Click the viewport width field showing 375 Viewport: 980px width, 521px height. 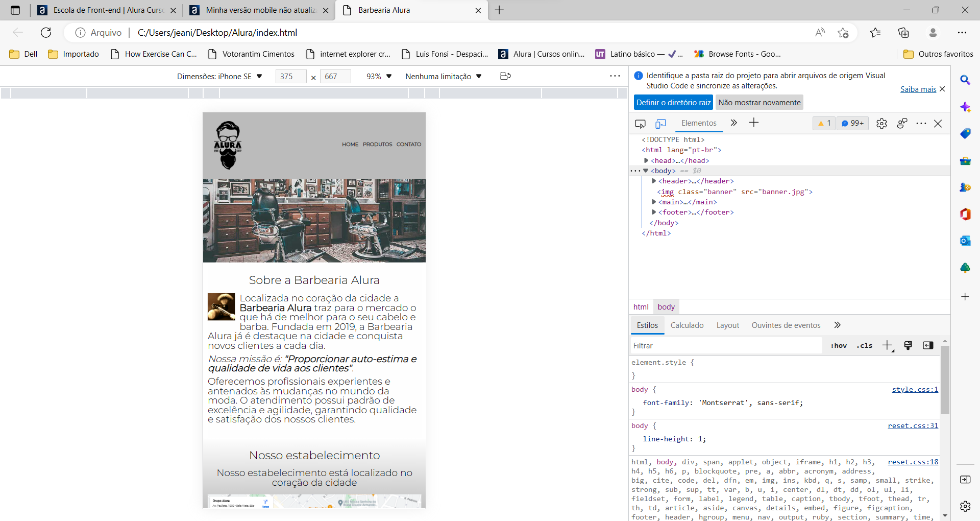coord(291,77)
